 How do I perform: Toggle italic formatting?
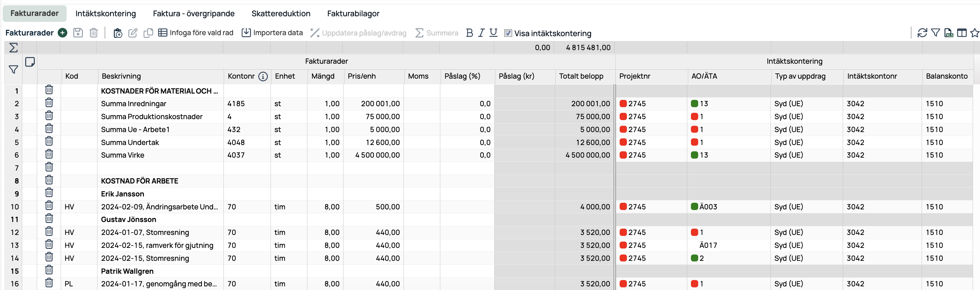tap(481, 33)
